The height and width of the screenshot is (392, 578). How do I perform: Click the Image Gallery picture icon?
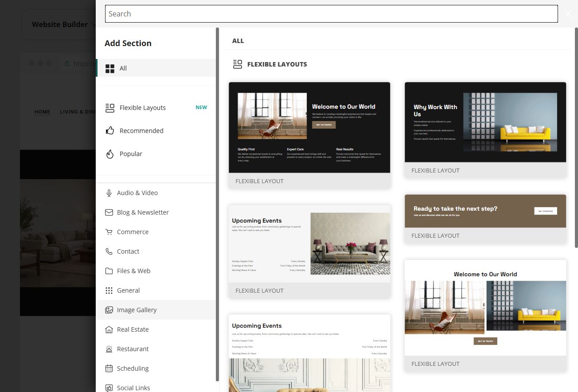click(x=109, y=310)
